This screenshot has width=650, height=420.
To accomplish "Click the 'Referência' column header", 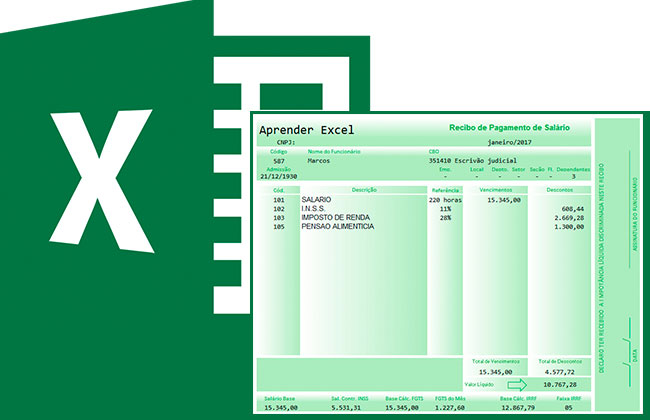I will (445, 190).
